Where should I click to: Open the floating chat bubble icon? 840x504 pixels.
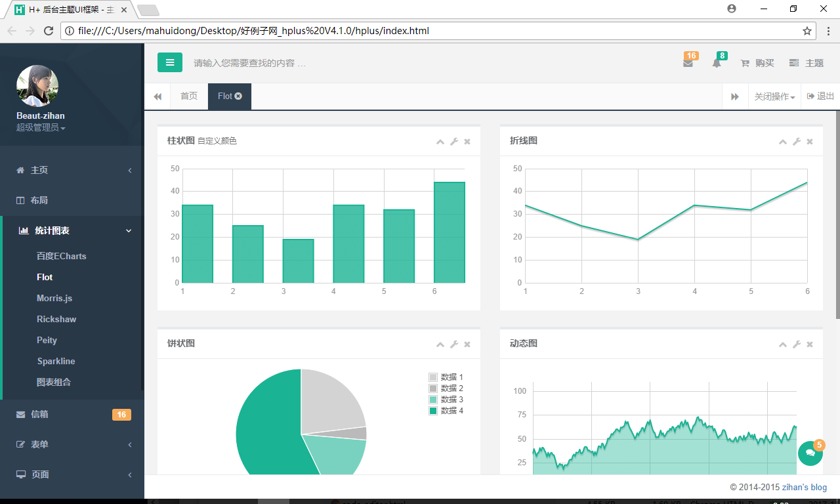810,453
